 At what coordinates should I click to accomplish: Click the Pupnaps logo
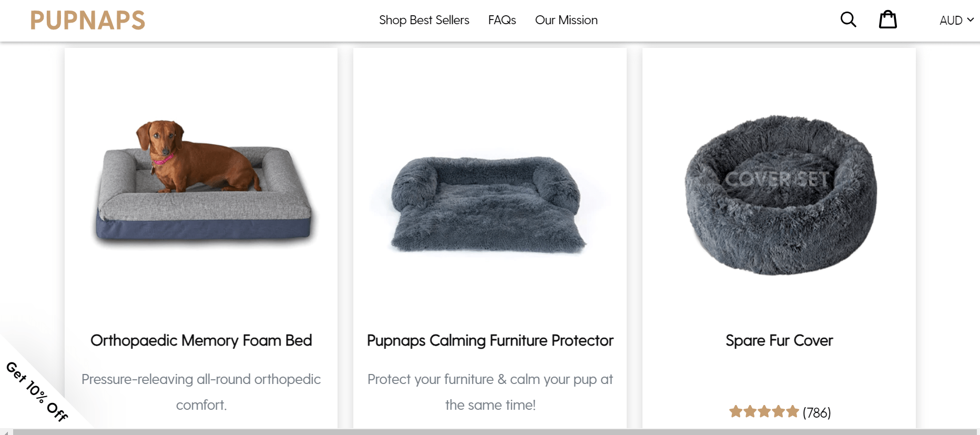(x=87, y=21)
